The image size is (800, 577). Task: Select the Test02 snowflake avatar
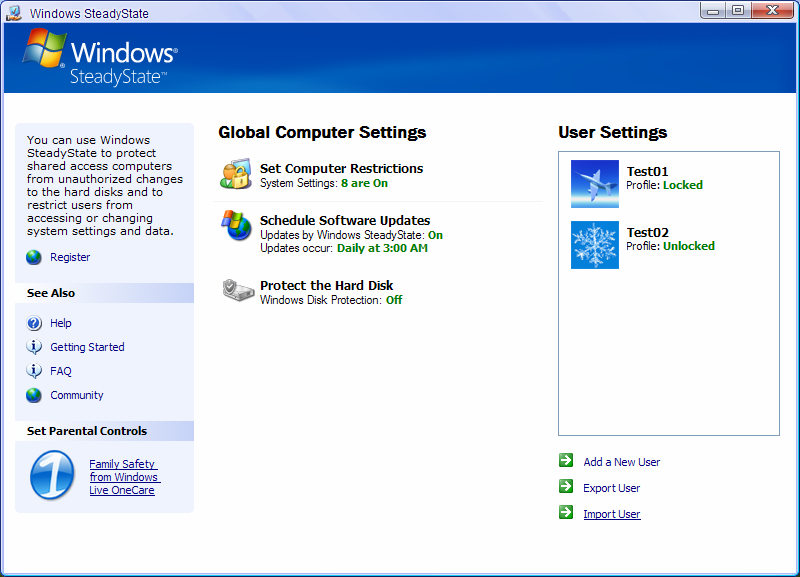595,245
